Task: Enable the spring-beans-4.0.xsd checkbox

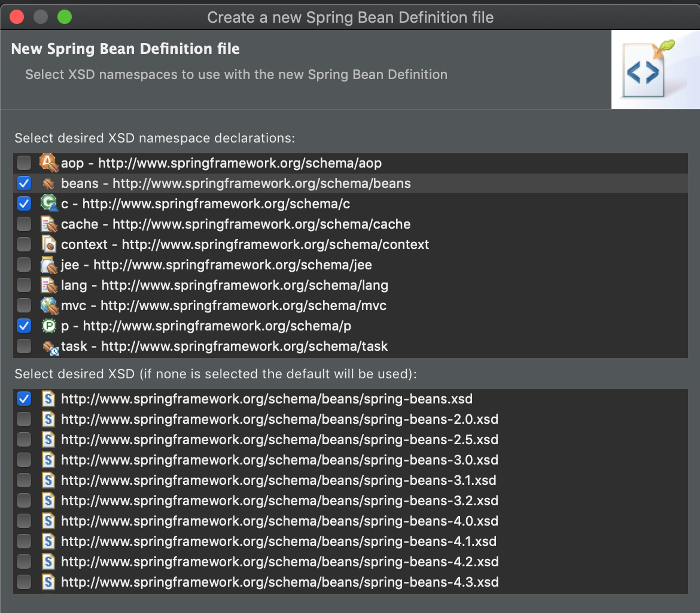Action: click(x=24, y=521)
